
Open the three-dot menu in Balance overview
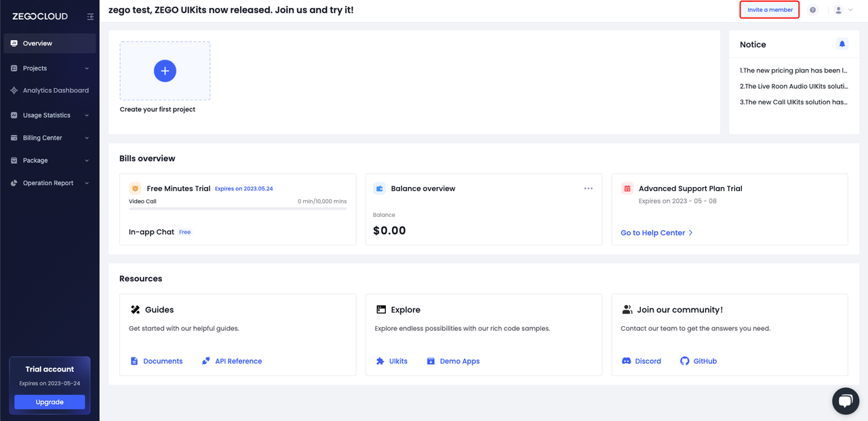click(x=588, y=188)
